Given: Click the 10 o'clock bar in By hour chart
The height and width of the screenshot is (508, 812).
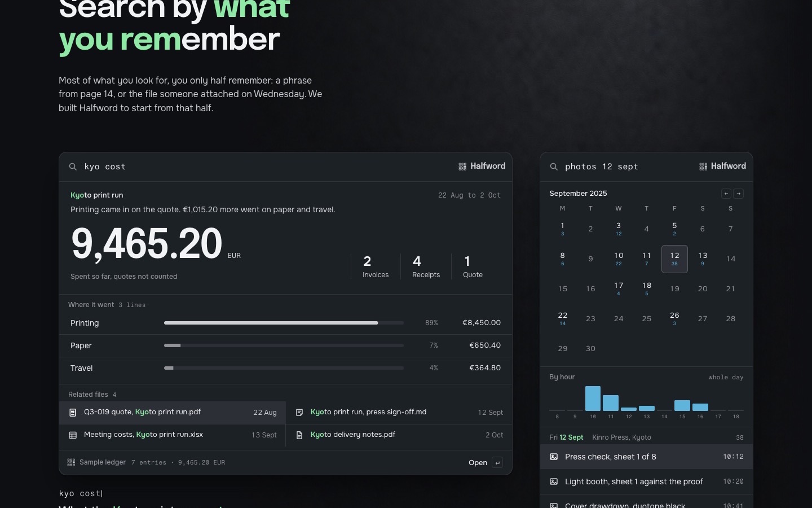Looking at the screenshot, I should tap(593, 398).
